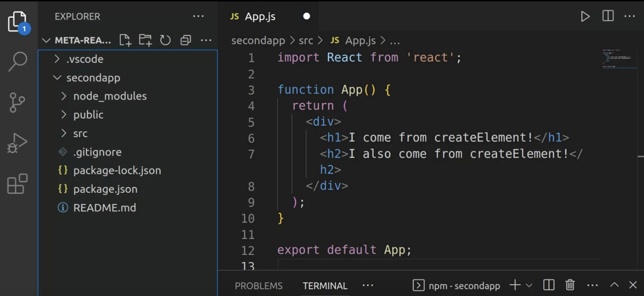Open the terminal profile dropdown chevron
Image resolution: width=644 pixels, height=296 pixels.
click(x=529, y=285)
